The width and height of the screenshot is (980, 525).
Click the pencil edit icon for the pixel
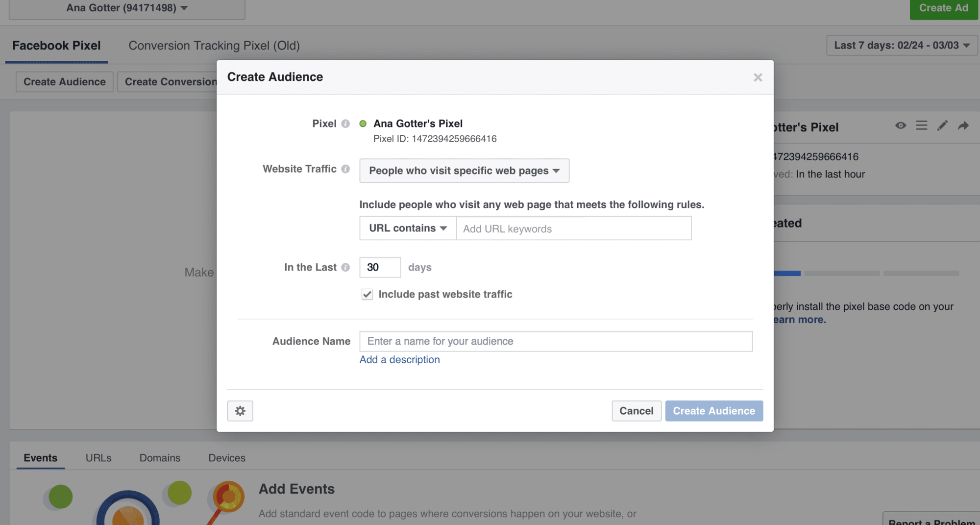pyautogui.click(x=942, y=125)
